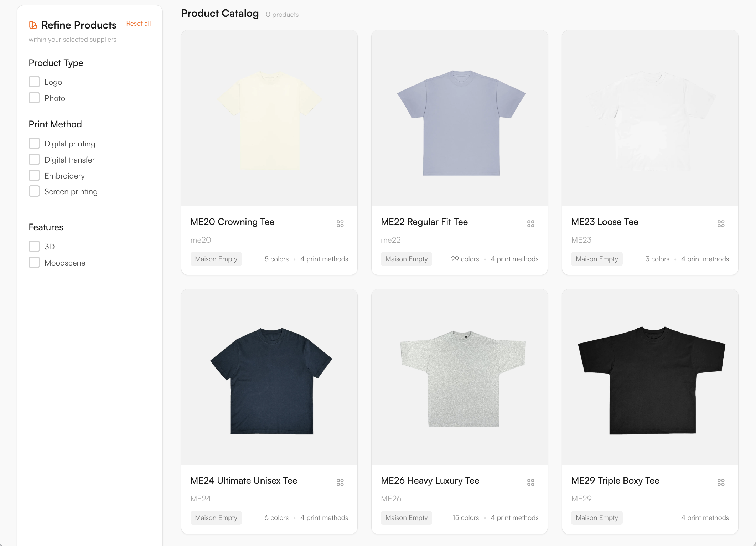Click the '6 colors' text on ME24 card
The height and width of the screenshot is (546, 756).
(x=276, y=518)
